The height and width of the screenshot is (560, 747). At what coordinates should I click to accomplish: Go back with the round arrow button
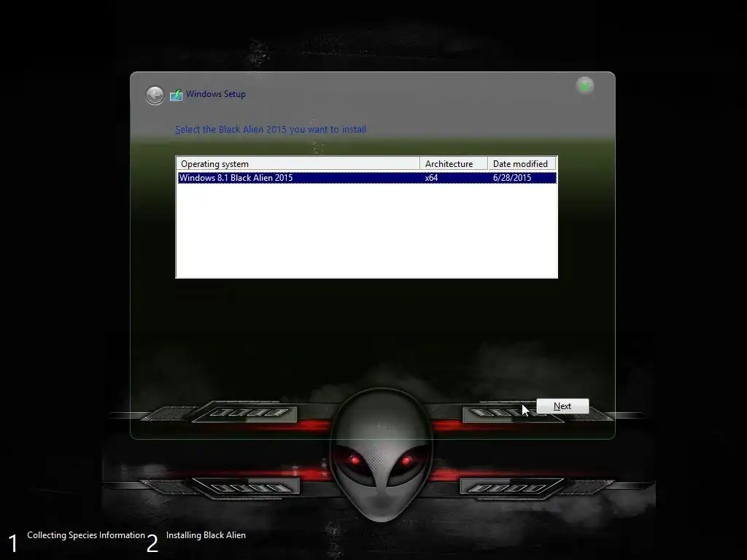pyautogui.click(x=155, y=96)
